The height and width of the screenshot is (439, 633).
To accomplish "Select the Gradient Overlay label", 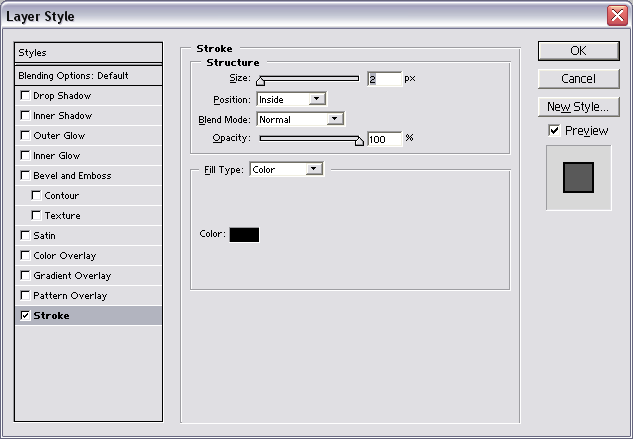I will coord(72,276).
